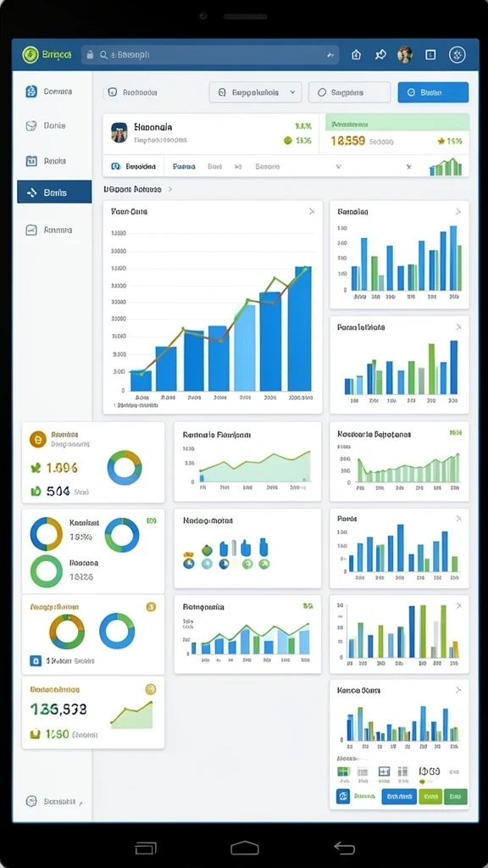Click the yellow-green button in the bottom-right card
This screenshot has width=488, height=868.
(430, 797)
